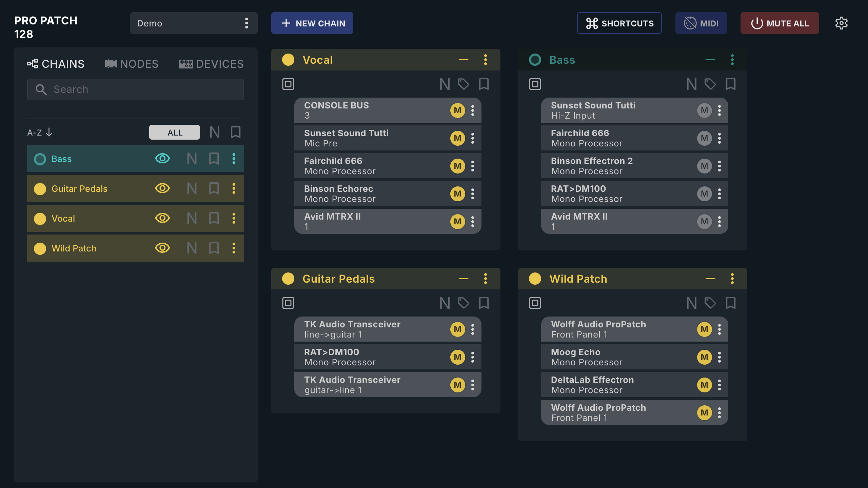Click the A-Z sort arrow
The width and height of the screenshot is (868, 488).
49,132
